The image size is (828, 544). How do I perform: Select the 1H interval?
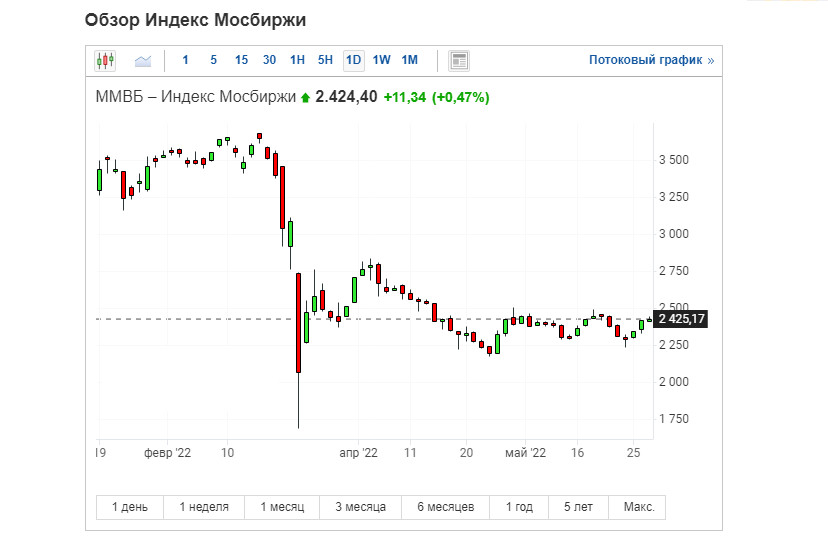(297, 60)
